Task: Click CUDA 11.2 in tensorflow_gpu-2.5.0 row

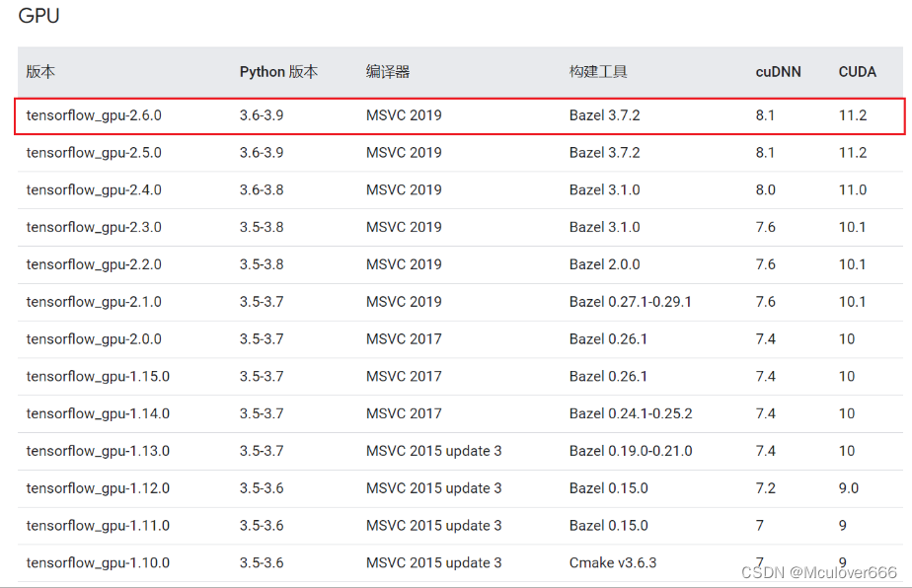Action: tap(853, 152)
